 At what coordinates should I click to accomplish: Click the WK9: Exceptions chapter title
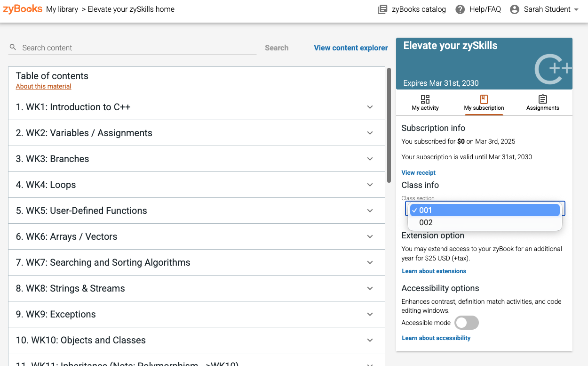(56, 314)
